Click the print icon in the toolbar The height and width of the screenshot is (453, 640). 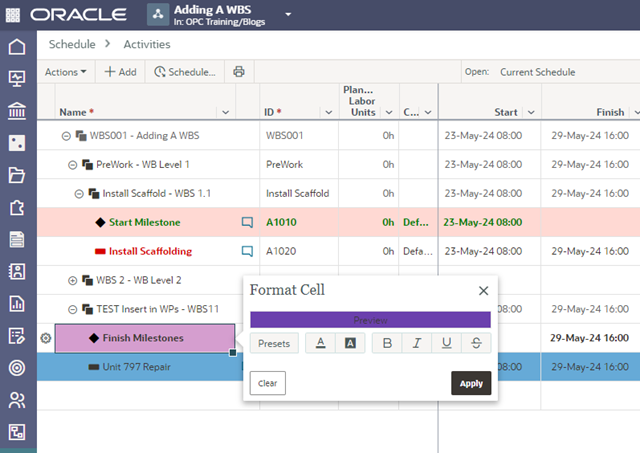[x=238, y=72]
